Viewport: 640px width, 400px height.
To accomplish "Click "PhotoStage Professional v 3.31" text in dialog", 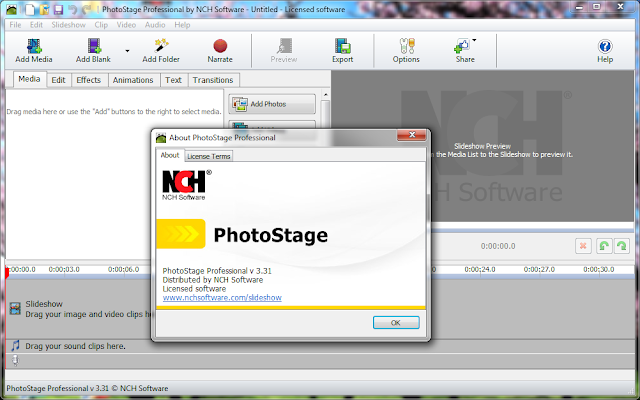I will pyautogui.click(x=217, y=271).
